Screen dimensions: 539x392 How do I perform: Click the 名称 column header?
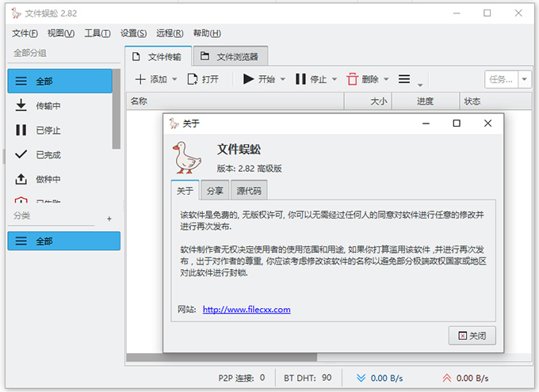pyautogui.click(x=235, y=101)
